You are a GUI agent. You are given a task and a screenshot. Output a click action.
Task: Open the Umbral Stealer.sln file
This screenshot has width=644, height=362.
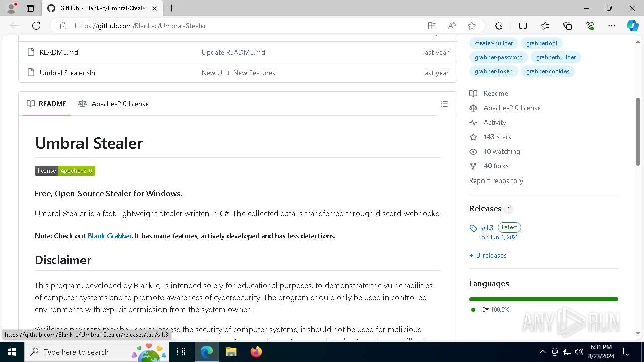[x=67, y=73]
